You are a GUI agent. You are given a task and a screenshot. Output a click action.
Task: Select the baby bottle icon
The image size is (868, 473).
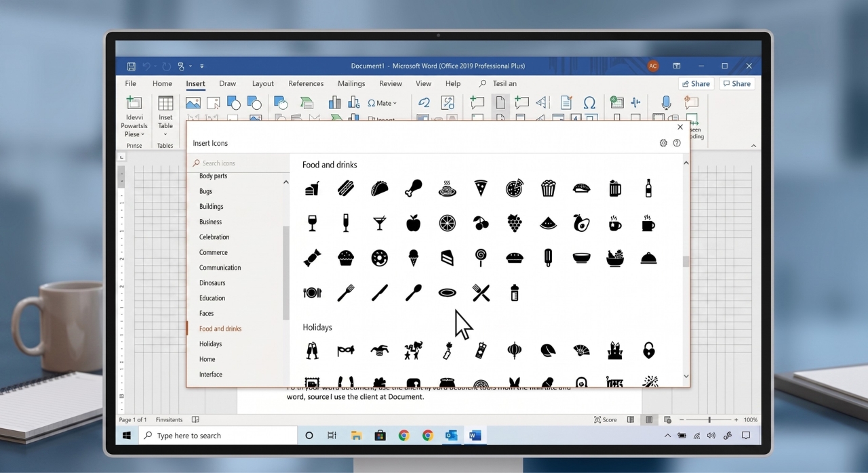click(515, 293)
